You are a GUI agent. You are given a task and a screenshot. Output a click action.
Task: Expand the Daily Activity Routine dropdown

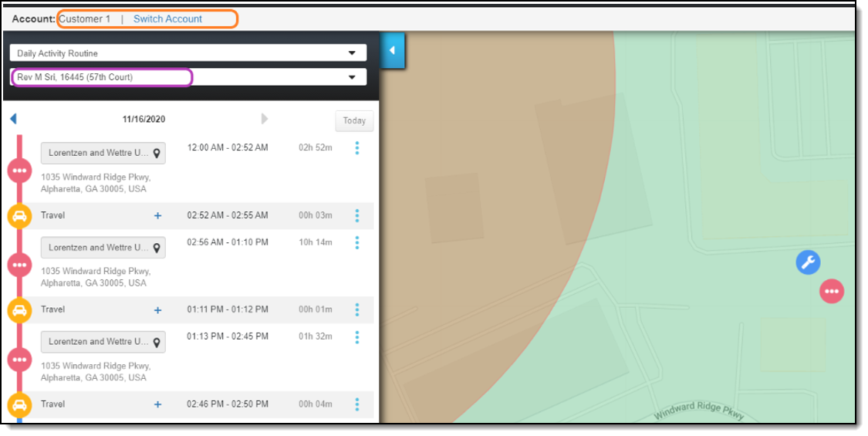[x=352, y=53]
